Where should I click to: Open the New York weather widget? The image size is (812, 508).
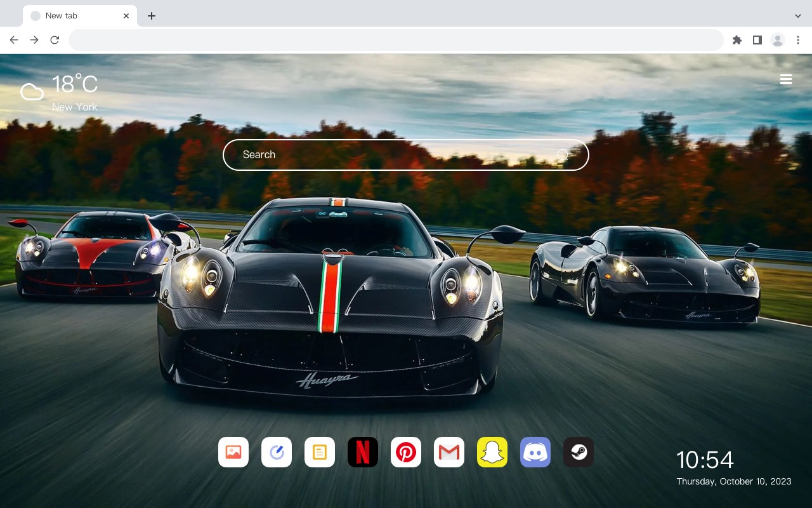point(59,93)
